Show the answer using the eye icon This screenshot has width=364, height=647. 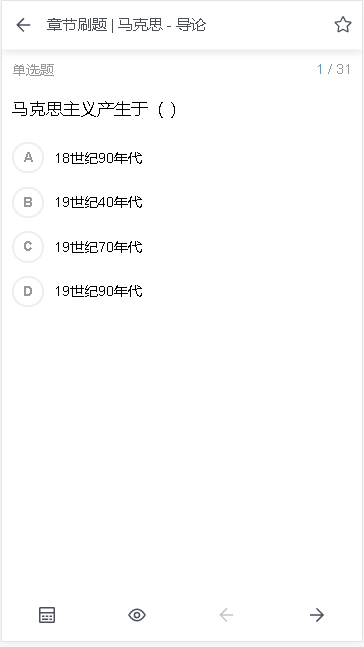(137, 615)
